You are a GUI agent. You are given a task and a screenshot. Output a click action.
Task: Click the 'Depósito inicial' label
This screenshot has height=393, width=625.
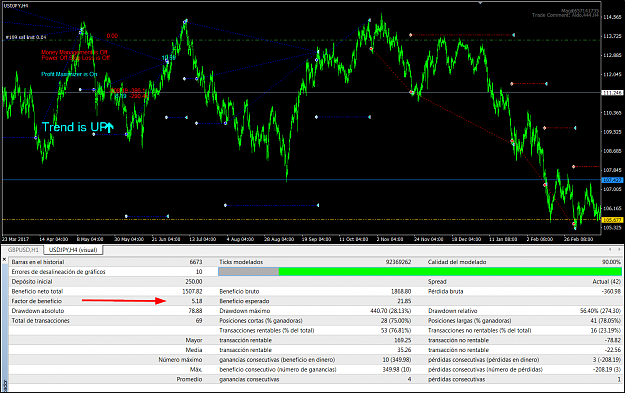point(32,281)
